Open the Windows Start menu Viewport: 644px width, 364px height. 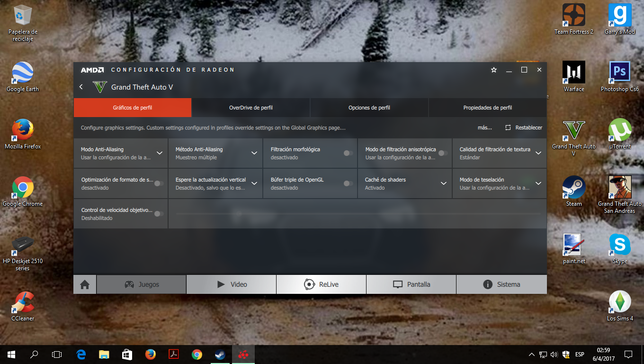click(11, 354)
